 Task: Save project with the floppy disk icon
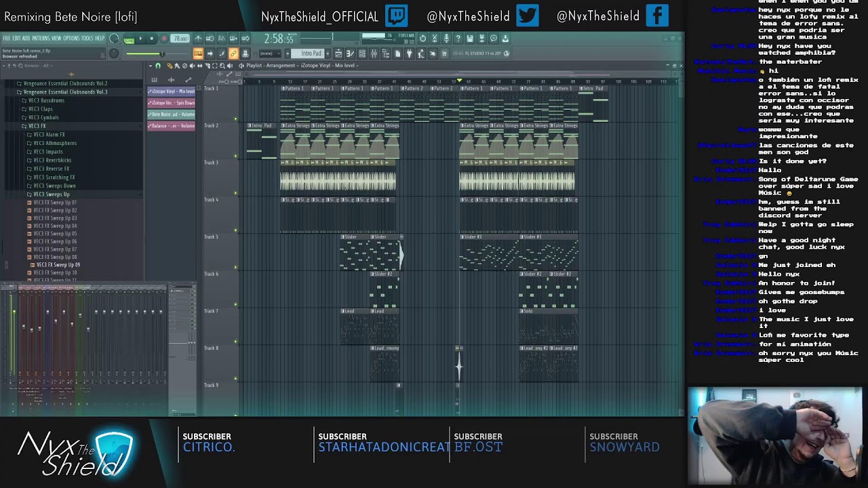click(469, 39)
